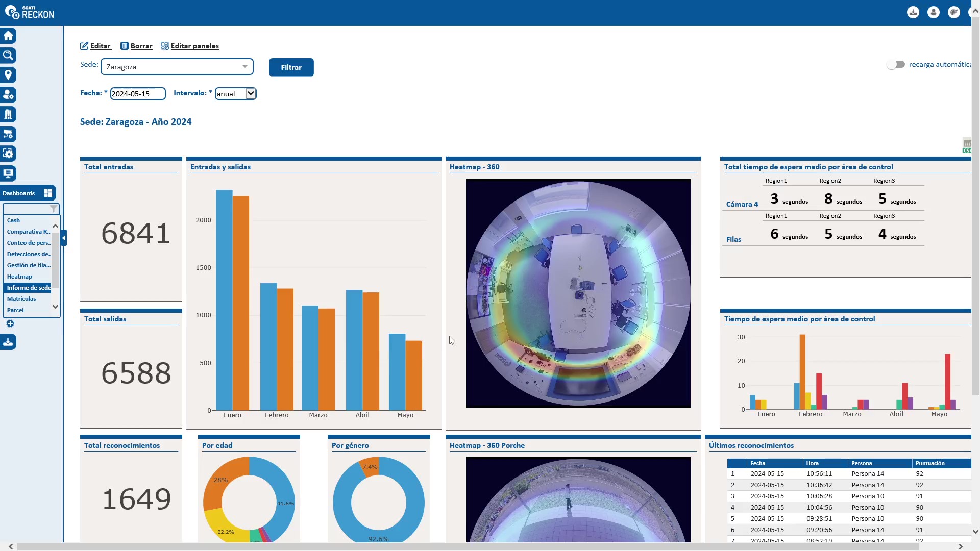Click the 1649 total reconocimientos value

coord(136,499)
